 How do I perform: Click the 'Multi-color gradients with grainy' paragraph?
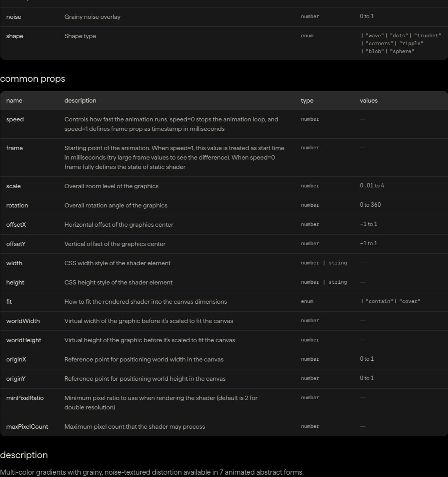click(x=152, y=472)
